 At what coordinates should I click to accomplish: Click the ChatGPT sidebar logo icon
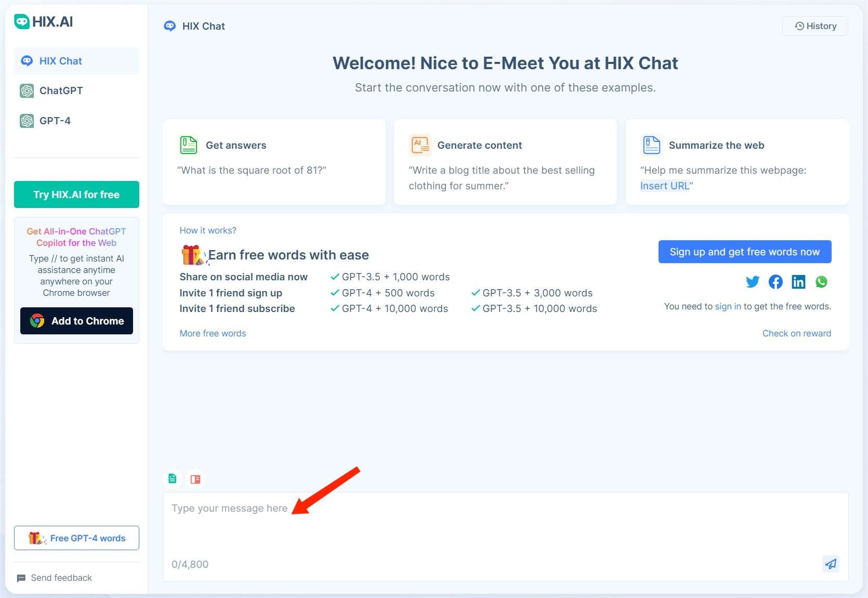(27, 91)
